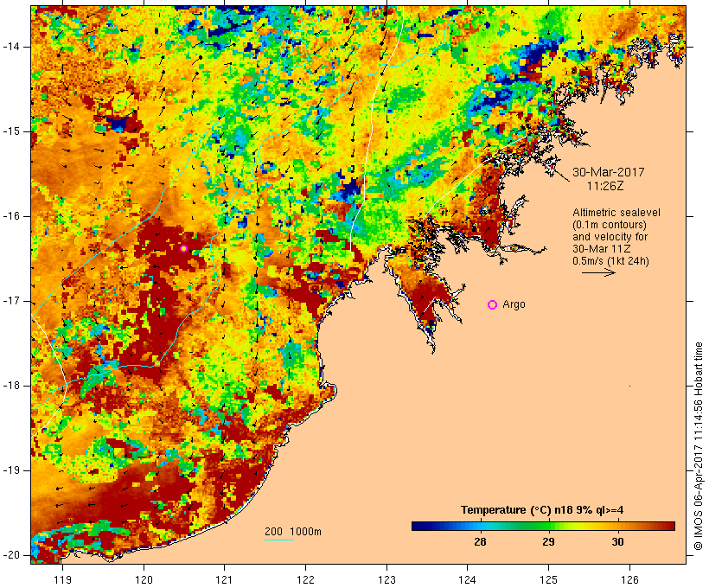Click the cyan depth contour legend line
This screenshot has width=709, height=588.
(279, 540)
